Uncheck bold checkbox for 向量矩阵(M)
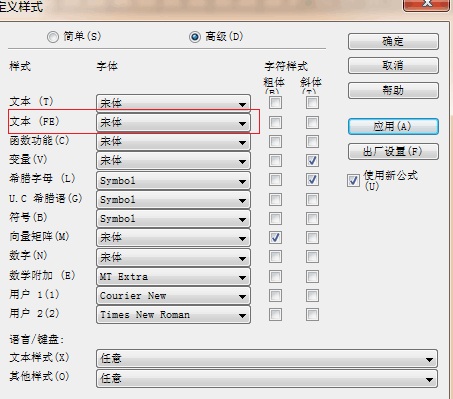The height and width of the screenshot is (399, 453). tap(275, 238)
